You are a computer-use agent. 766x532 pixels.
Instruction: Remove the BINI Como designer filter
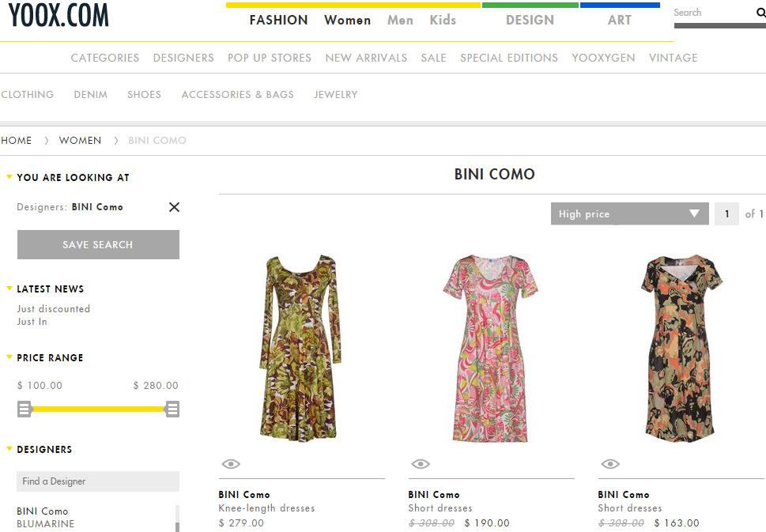tap(174, 207)
